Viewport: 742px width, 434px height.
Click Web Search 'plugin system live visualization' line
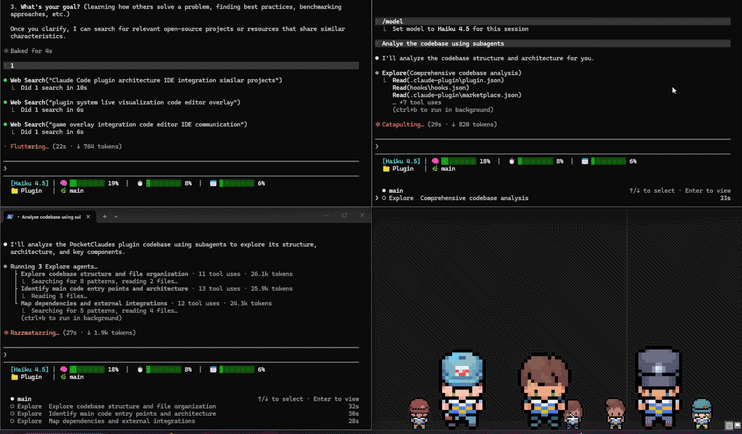[125, 102]
